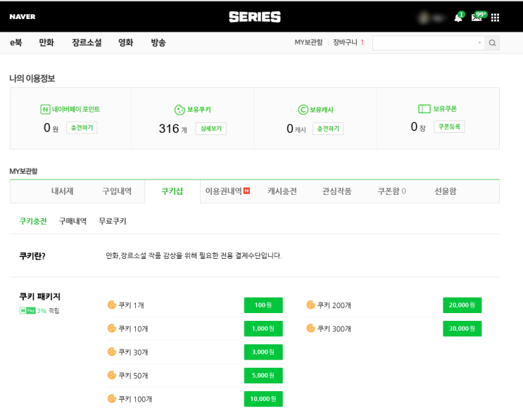Switch to the 캐시충전 tab
523x420 pixels.
(x=282, y=191)
